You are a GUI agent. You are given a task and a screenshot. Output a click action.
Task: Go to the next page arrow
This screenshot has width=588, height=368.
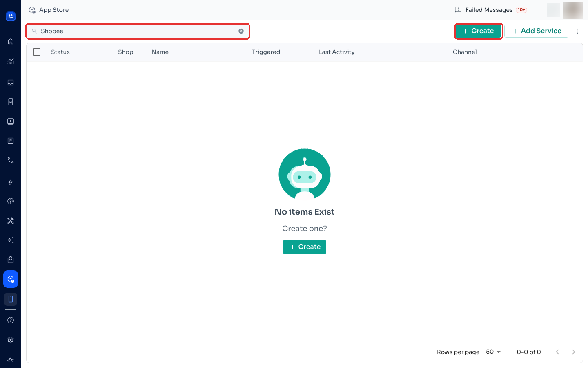point(574,352)
